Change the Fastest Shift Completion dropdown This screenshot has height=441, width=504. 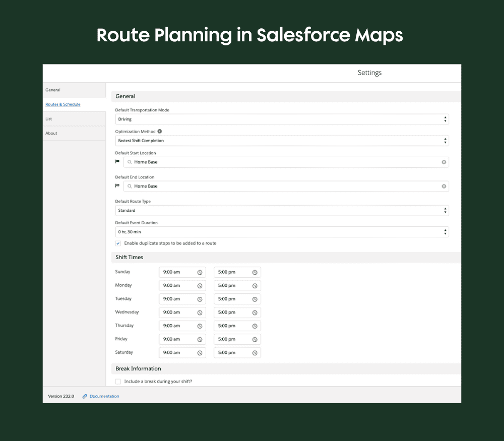(x=445, y=141)
